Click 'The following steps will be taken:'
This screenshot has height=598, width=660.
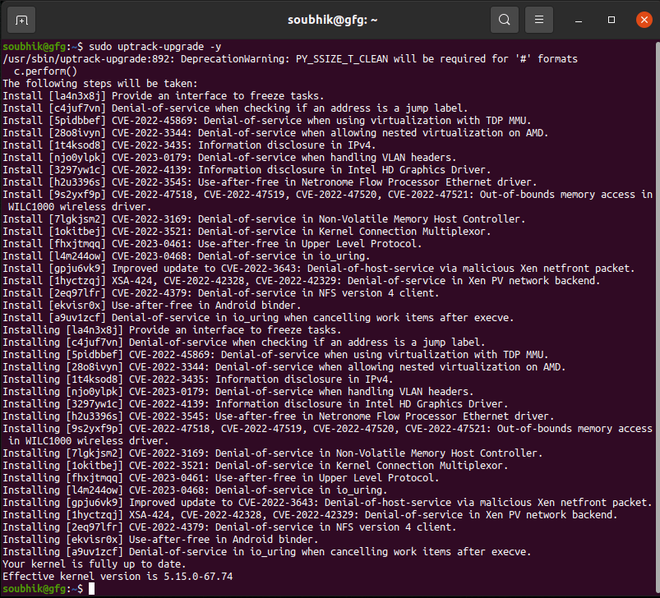pyautogui.click(x=100, y=83)
